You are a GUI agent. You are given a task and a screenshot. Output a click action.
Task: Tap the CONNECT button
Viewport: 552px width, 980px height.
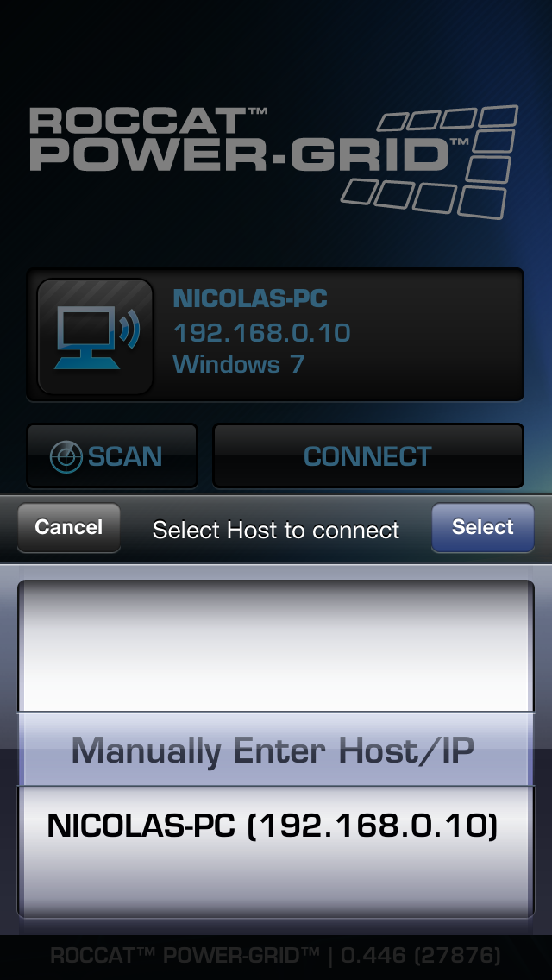click(368, 456)
